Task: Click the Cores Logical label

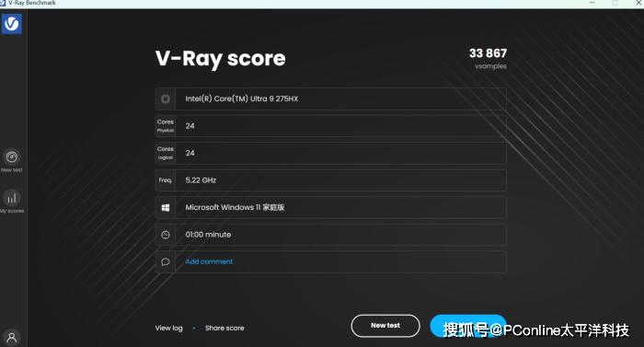Action: (x=165, y=153)
